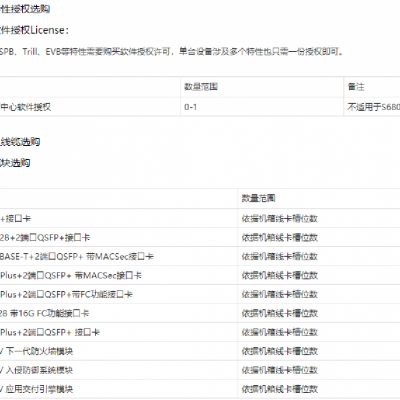Click '依据机箱线卡槽位数' in the 带FC功能 Plus row

click(280, 295)
